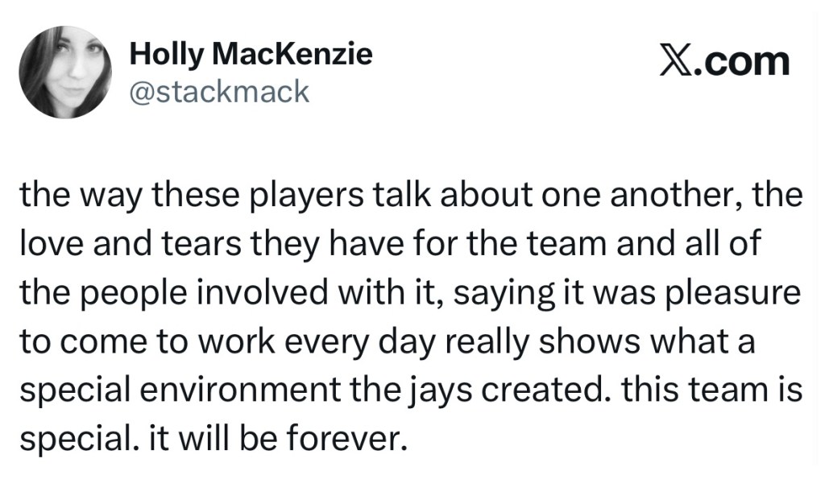
Task: Open the @stackmack handle link
Action: coord(219,91)
